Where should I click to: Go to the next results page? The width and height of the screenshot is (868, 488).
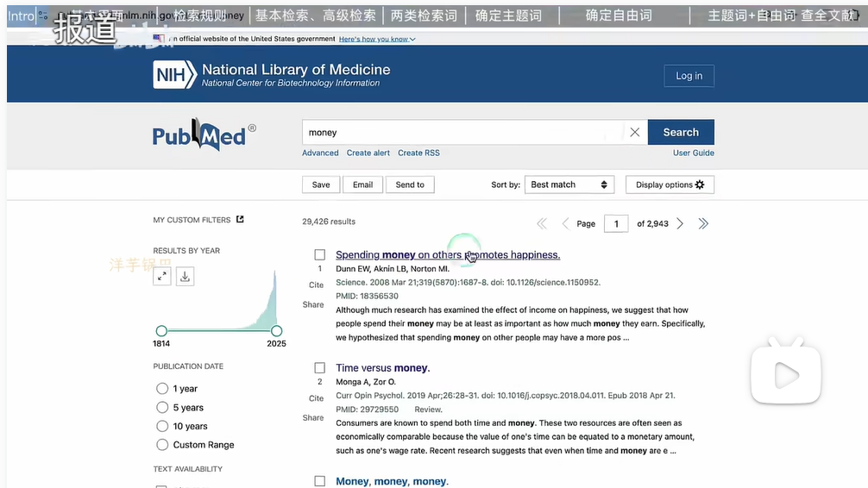tap(680, 223)
